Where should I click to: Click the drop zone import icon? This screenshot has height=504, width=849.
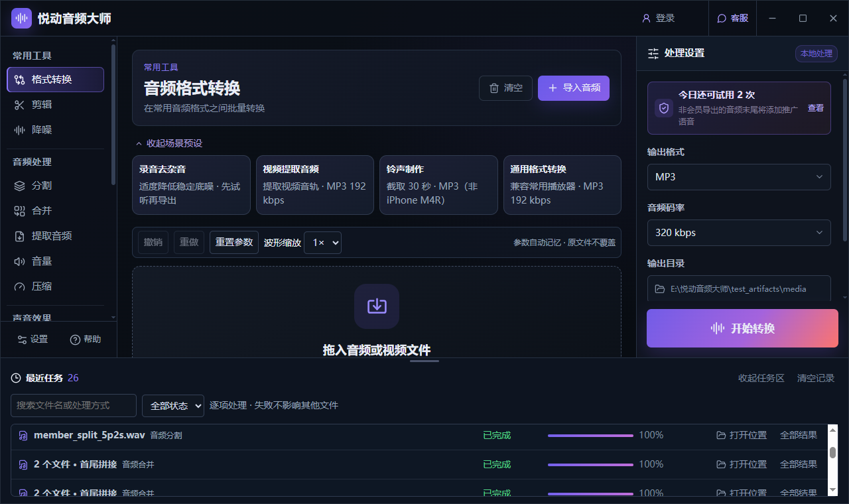click(x=377, y=306)
